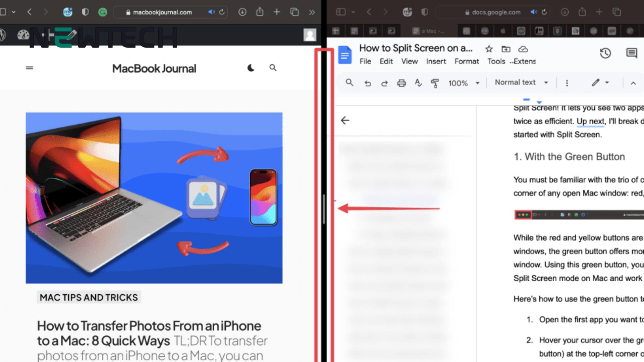Open the Grammarly extension in left Safari window
This screenshot has height=362, width=644.
[103, 12]
